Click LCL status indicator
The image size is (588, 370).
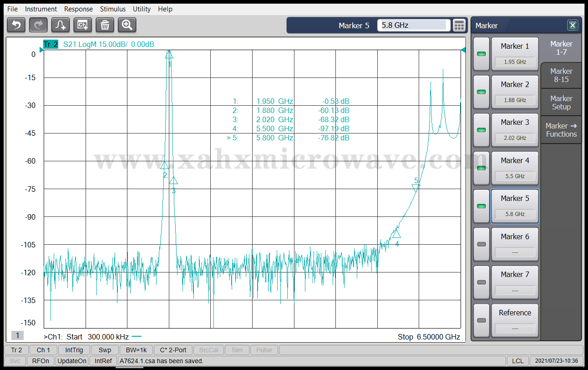(x=517, y=361)
